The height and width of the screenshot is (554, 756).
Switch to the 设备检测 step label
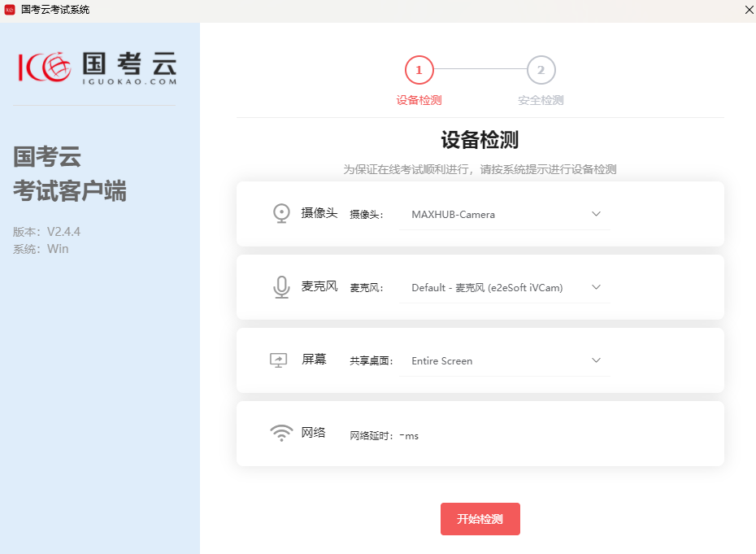(419, 101)
